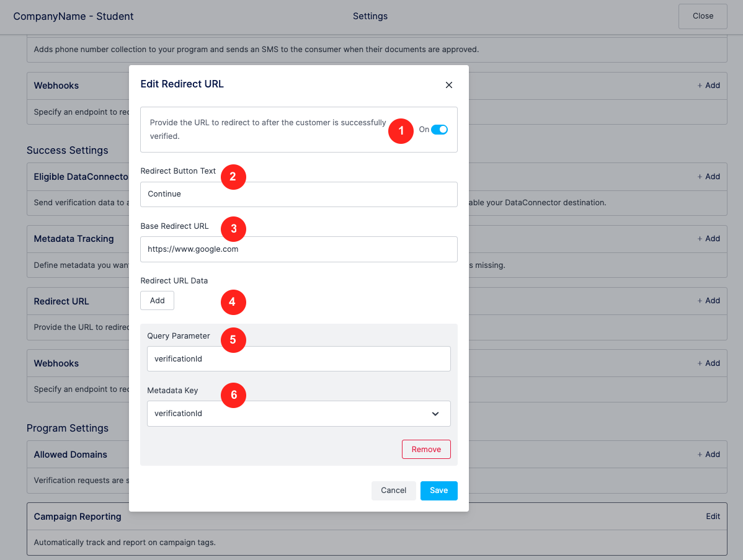Click Add for Metadata Tracking section

(708, 238)
